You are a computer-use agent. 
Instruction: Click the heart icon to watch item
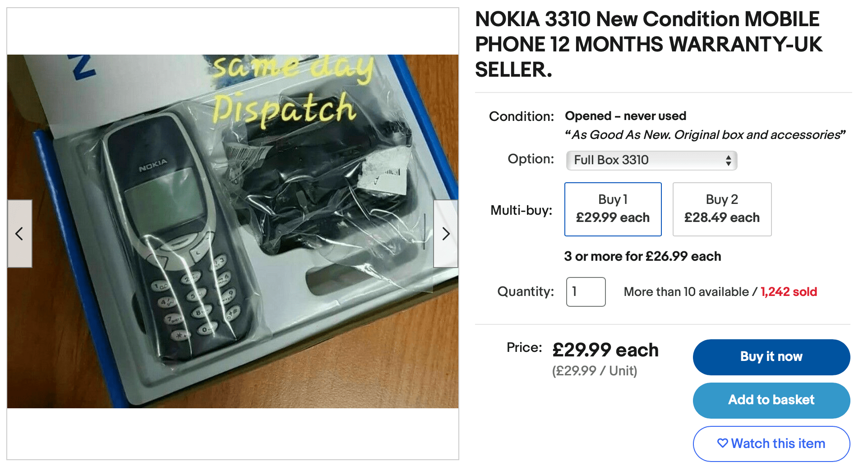pyautogui.click(x=722, y=443)
